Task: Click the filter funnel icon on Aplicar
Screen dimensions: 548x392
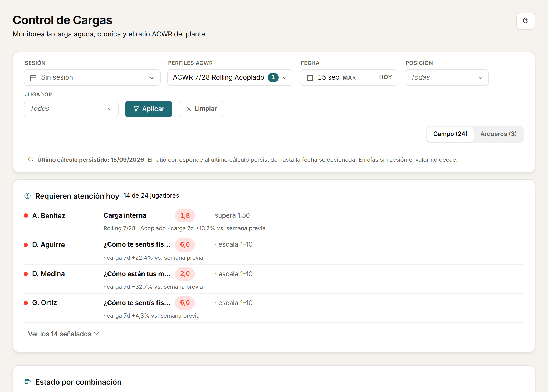Action: click(136, 109)
